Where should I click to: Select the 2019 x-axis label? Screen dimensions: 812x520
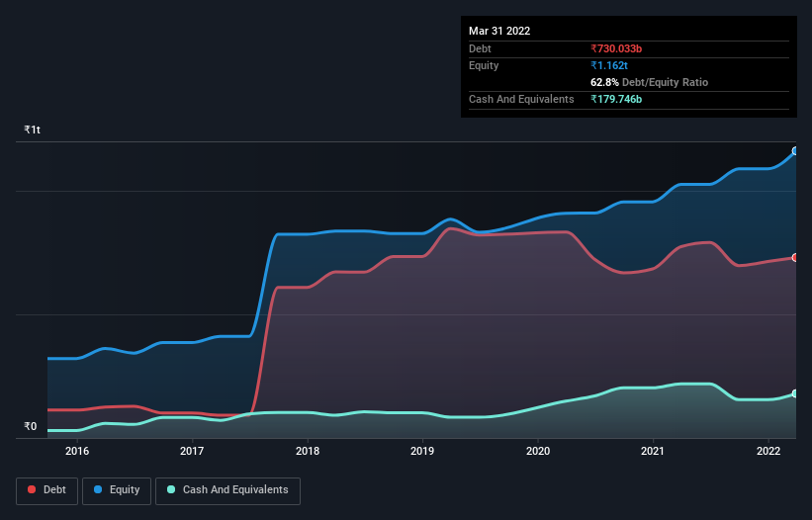(x=422, y=451)
